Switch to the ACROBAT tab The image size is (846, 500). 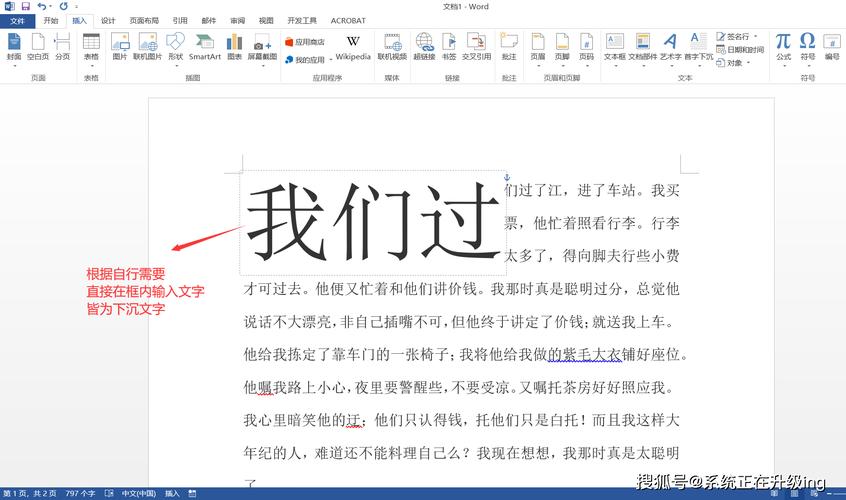pyautogui.click(x=348, y=20)
